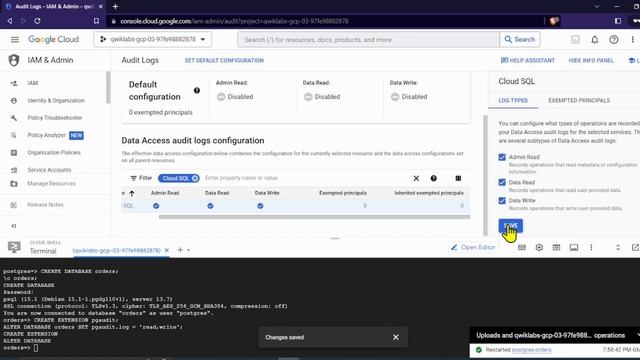Show Default configuration help tooltip icon
The width and height of the screenshot is (640, 360).
click(197, 91)
